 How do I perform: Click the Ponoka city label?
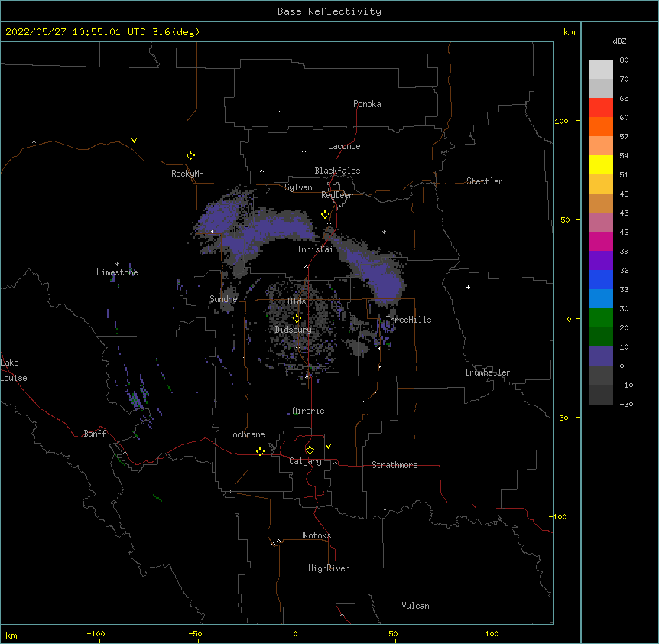[367, 104]
